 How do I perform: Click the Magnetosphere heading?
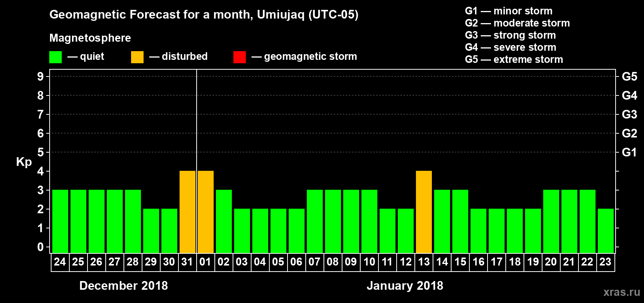(90, 38)
